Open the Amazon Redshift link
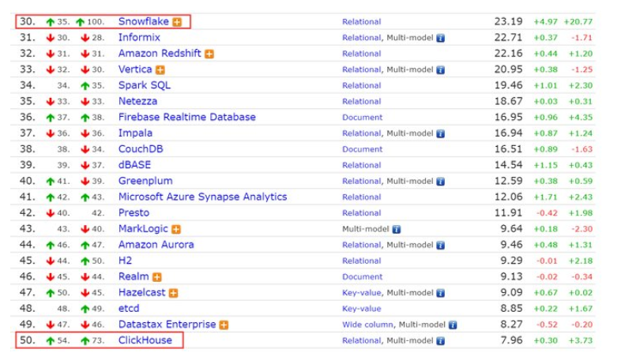This screenshot has width=617, height=364. click(160, 54)
